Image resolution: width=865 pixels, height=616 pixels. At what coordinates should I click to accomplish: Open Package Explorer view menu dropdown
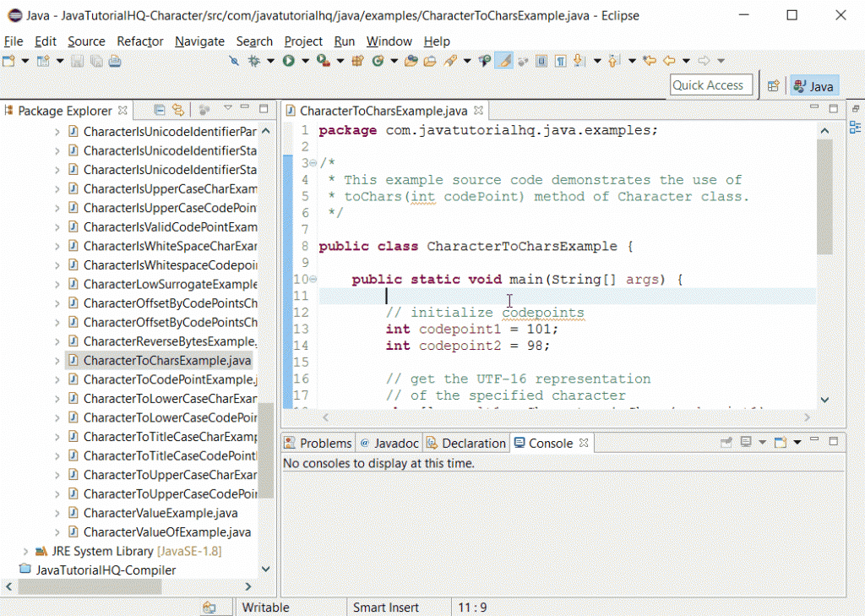pyautogui.click(x=227, y=109)
